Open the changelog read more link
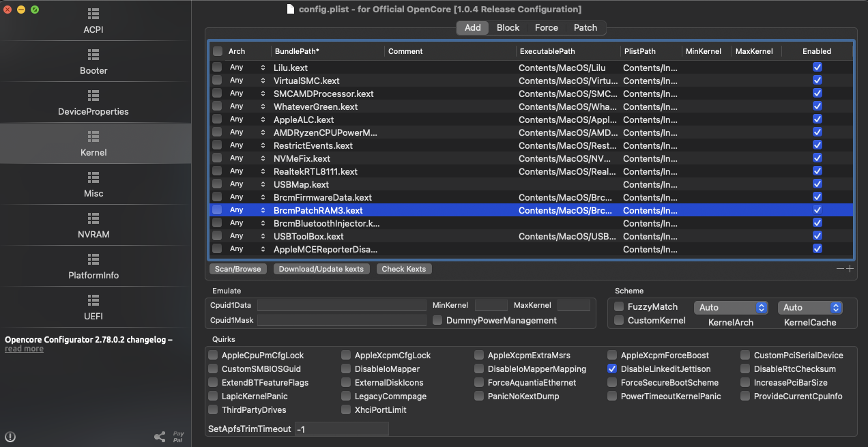This screenshot has height=447, width=868. [x=24, y=349]
